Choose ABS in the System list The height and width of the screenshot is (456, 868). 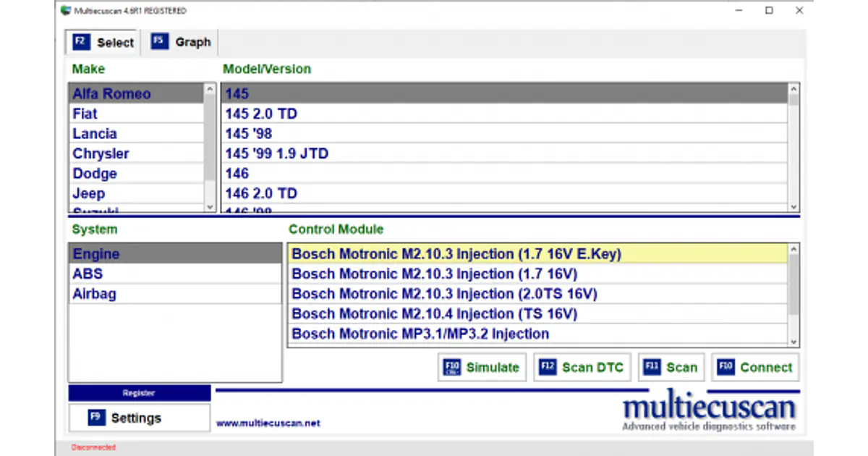point(175,274)
